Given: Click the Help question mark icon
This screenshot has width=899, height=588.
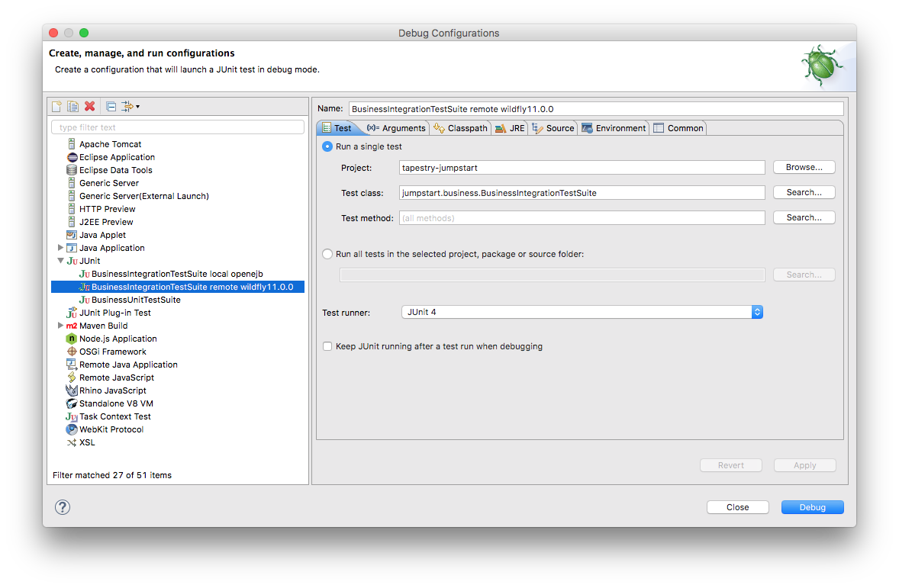Looking at the screenshot, I should click(63, 507).
